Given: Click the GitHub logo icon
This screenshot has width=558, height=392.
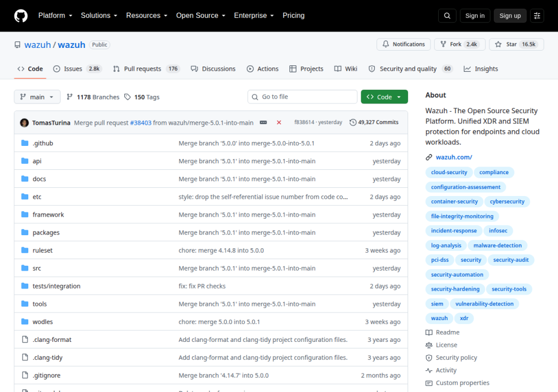Looking at the screenshot, I should click(x=21, y=16).
